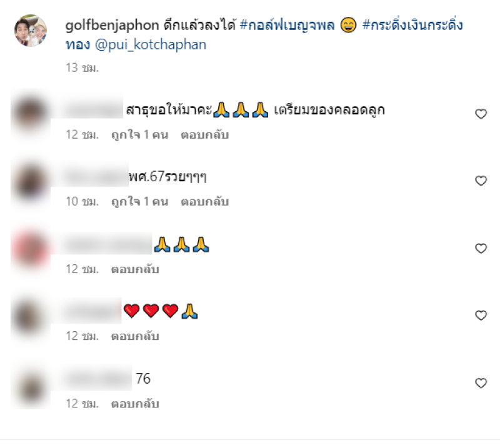Reply to the 76 comment
Image resolution: width=500 pixels, height=448 pixels.
point(135,404)
